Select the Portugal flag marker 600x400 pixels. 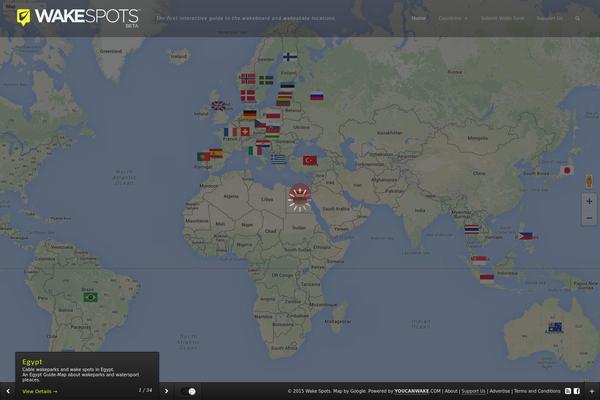[204, 156]
